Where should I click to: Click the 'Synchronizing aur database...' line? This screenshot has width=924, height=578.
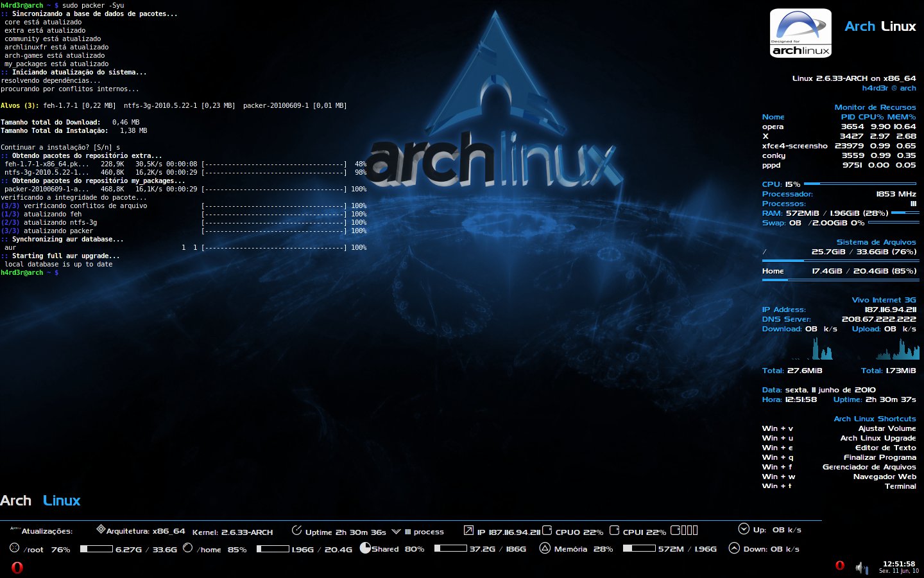tap(62, 239)
